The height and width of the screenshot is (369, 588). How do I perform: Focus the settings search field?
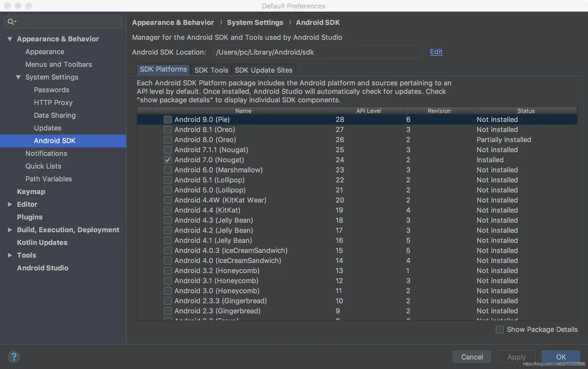(x=63, y=22)
